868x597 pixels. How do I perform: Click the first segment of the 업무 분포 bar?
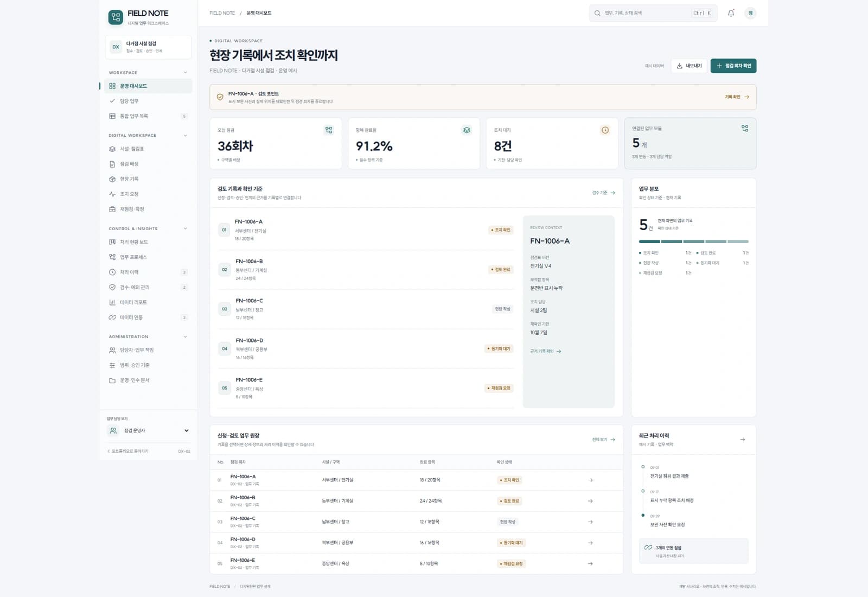click(x=649, y=242)
